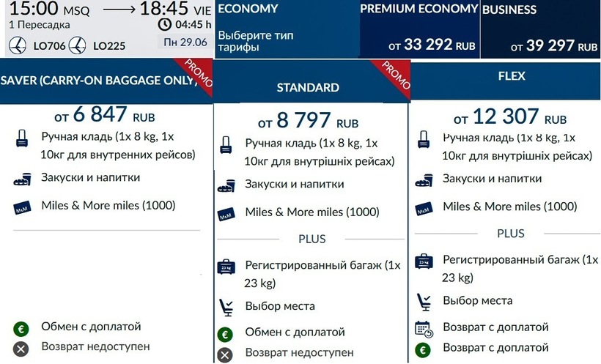Viewport: 601px width, 364px height.
Task: Click the 6 847 RUB Saver price
Action: (x=105, y=116)
